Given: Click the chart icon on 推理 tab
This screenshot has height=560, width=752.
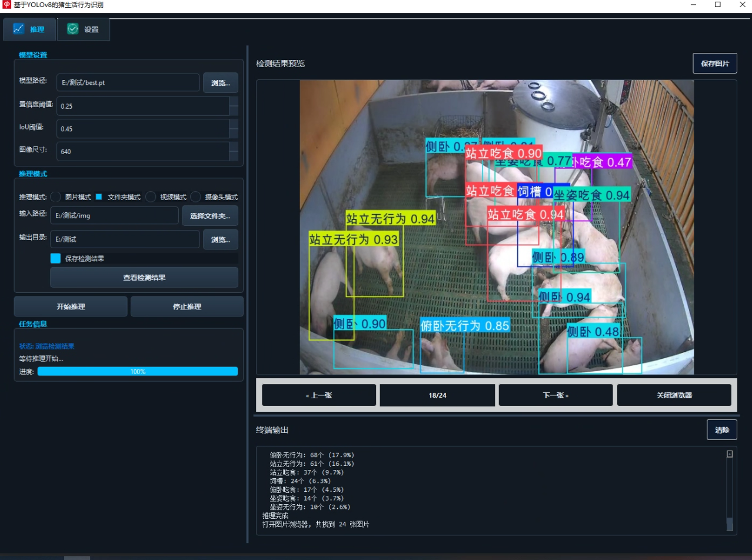Looking at the screenshot, I should coord(19,29).
